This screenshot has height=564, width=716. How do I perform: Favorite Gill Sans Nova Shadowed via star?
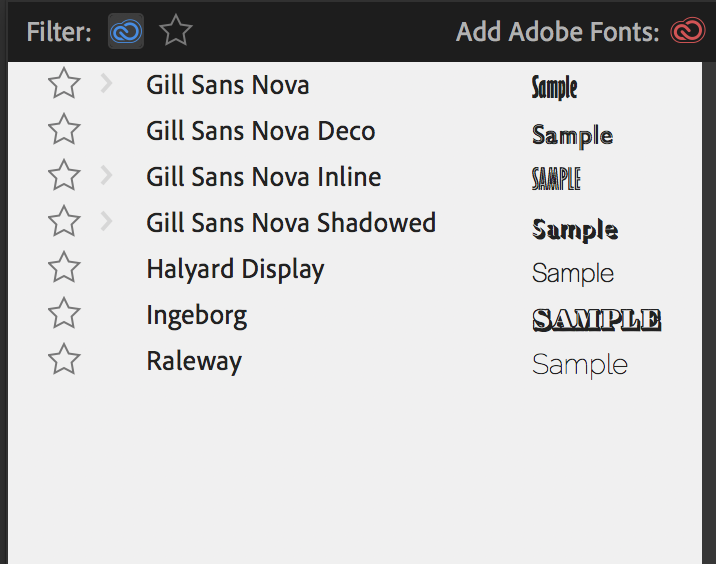pyautogui.click(x=64, y=221)
